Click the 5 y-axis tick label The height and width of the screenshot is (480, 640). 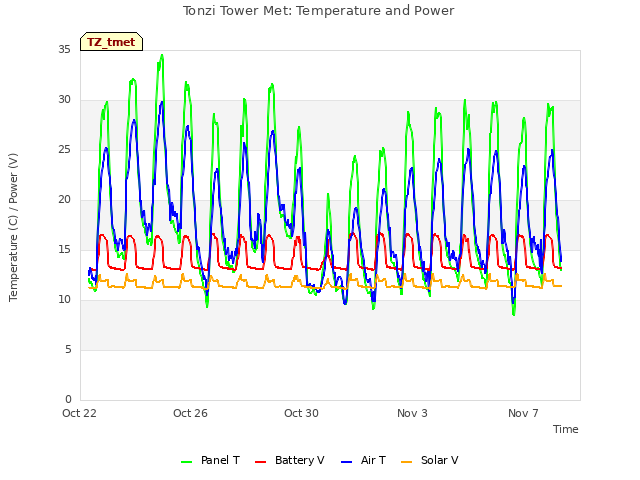(x=68, y=349)
